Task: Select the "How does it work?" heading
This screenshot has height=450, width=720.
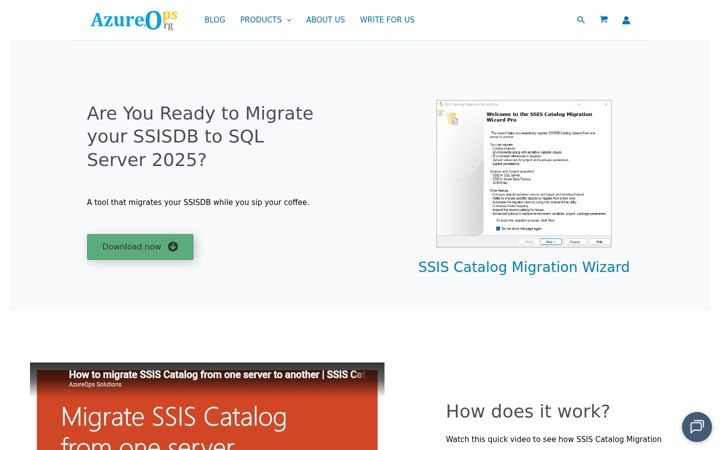Action: pyautogui.click(x=528, y=411)
